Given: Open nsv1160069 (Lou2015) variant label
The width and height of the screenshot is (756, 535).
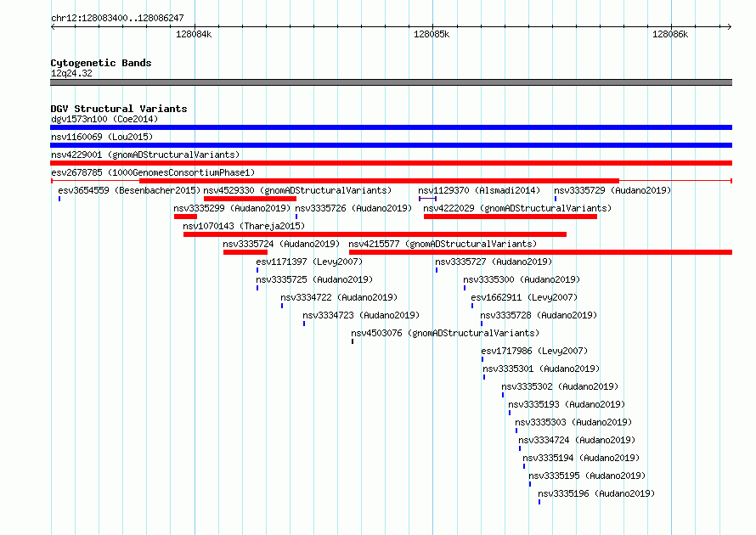Looking at the screenshot, I should click(102, 137).
